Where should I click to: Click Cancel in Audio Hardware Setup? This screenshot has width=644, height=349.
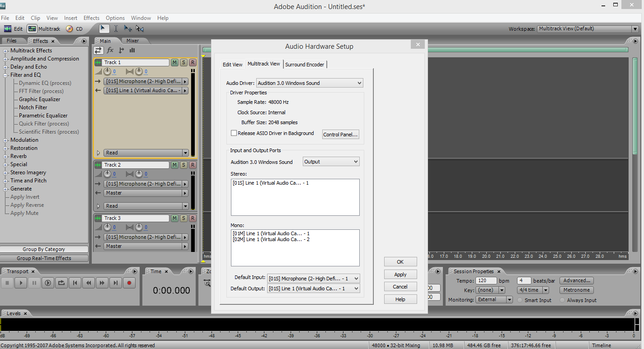(x=400, y=287)
